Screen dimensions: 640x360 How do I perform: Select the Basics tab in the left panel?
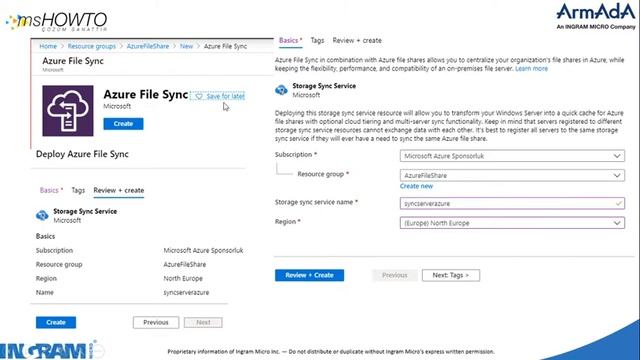[51, 190]
